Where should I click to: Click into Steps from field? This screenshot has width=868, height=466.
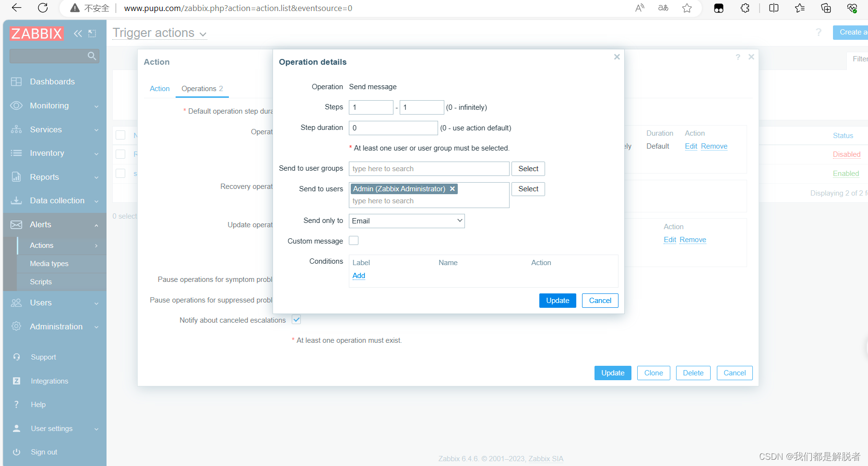click(371, 107)
